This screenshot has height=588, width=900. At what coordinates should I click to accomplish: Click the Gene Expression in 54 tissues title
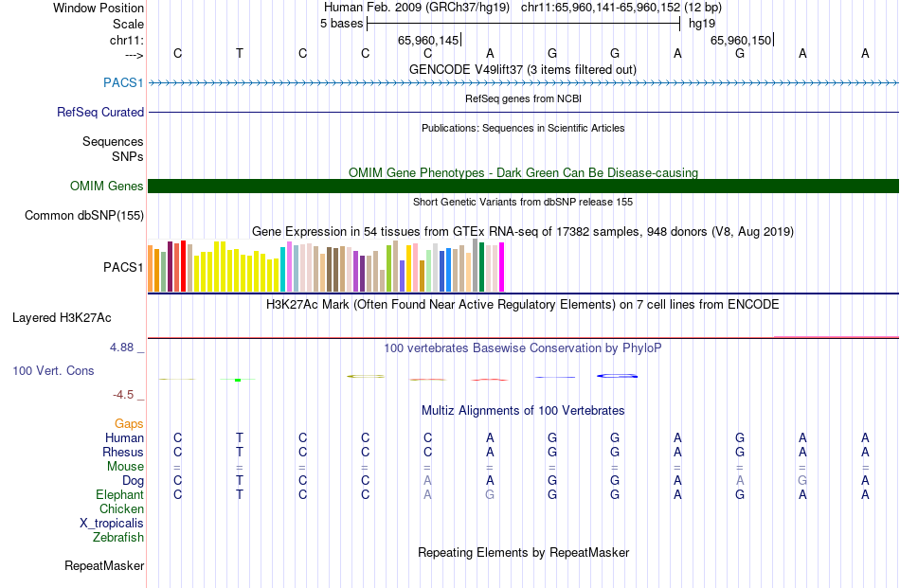pos(523,232)
